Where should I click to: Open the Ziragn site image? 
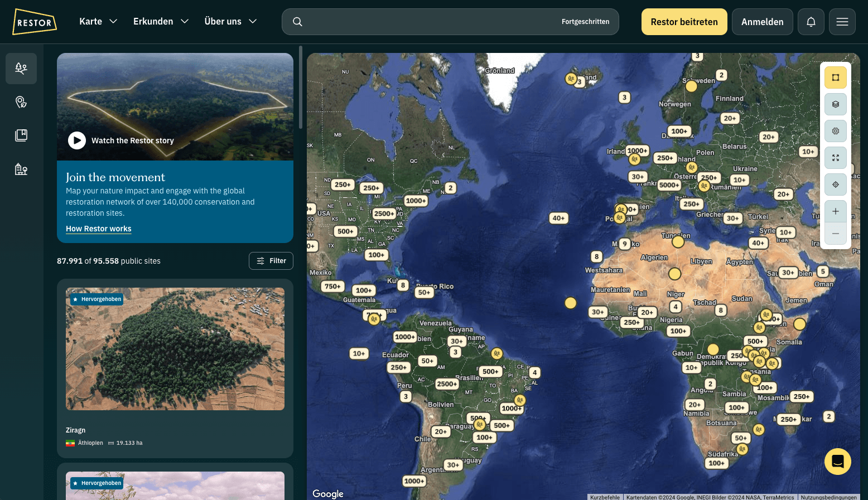[x=175, y=349]
